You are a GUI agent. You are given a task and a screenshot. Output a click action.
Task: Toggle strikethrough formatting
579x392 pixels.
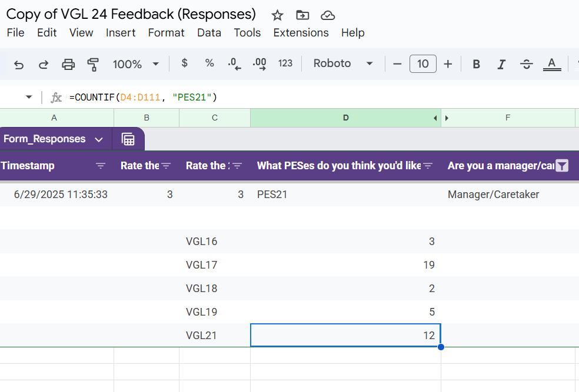click(526, 64)
